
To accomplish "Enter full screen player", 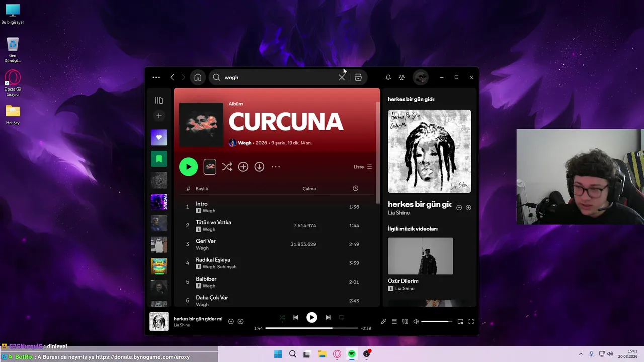I will [471, 321].
